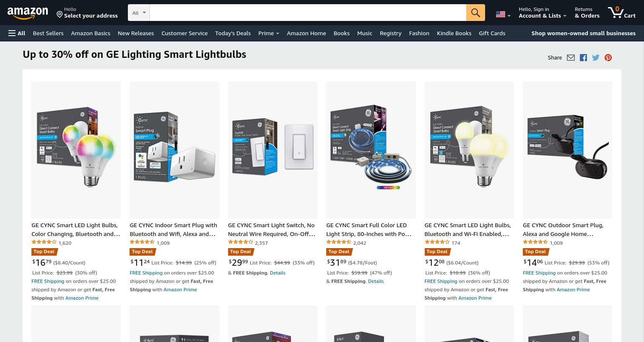Go to Today's Deals
The image size is (644, 342).
233,33
